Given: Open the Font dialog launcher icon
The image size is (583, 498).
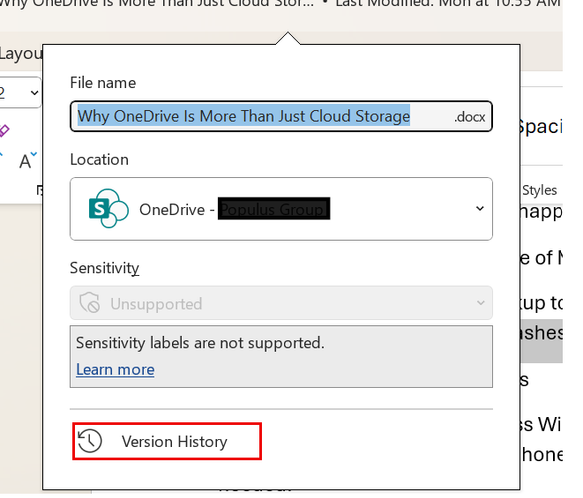Looking at the screenshot, I should 39,190.
